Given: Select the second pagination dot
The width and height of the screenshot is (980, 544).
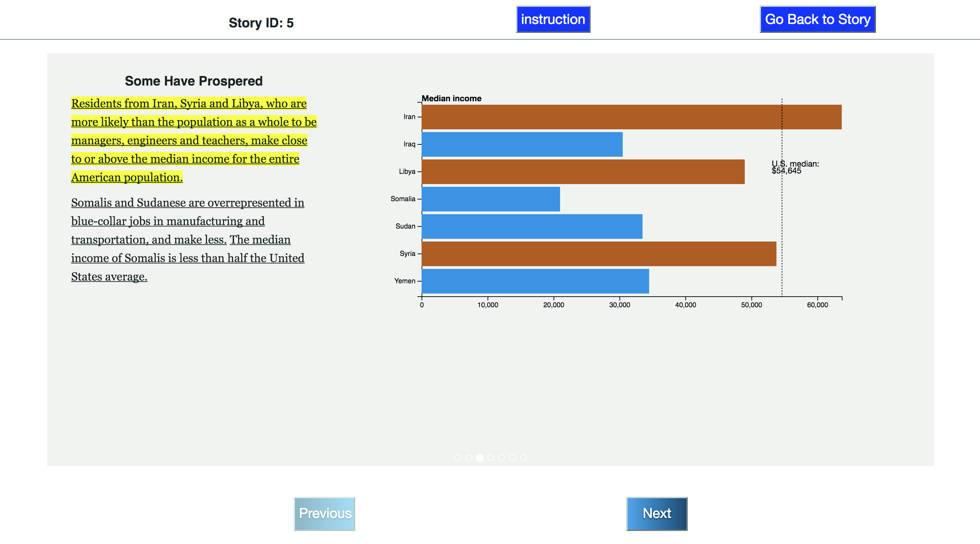Looking at the screenshot, I should (469, 458).
